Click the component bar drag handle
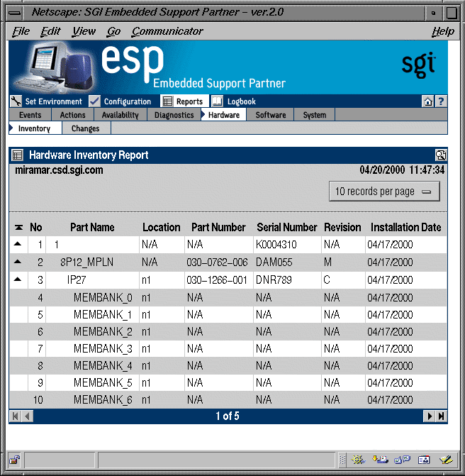465x476 pixels. (x=342, y=460)
